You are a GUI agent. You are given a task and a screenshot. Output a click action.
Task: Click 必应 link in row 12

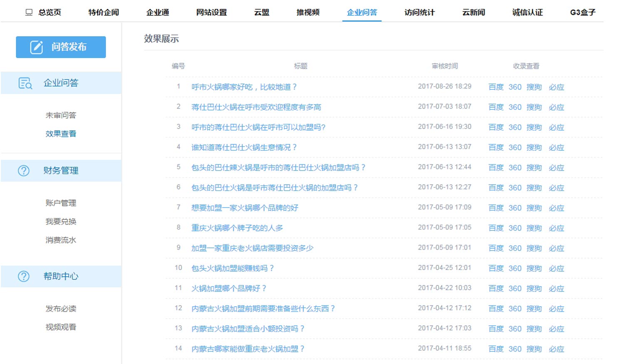point(556,309)
